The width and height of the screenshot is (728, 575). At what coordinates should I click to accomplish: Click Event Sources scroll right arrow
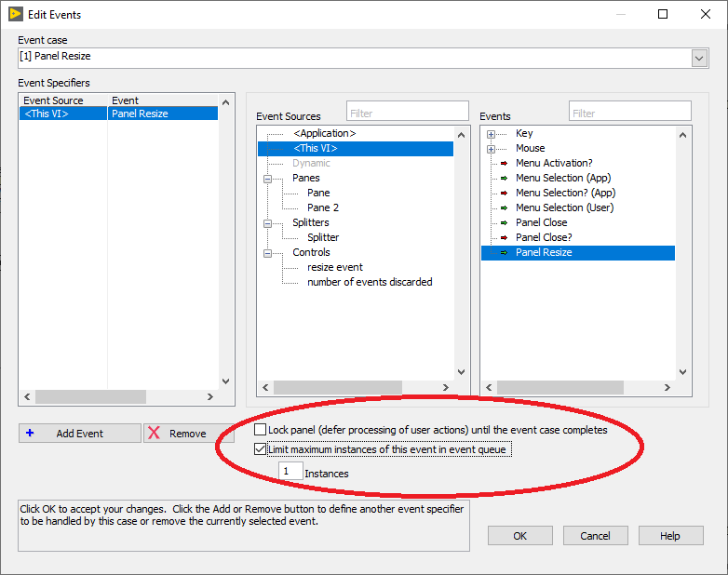446,387
